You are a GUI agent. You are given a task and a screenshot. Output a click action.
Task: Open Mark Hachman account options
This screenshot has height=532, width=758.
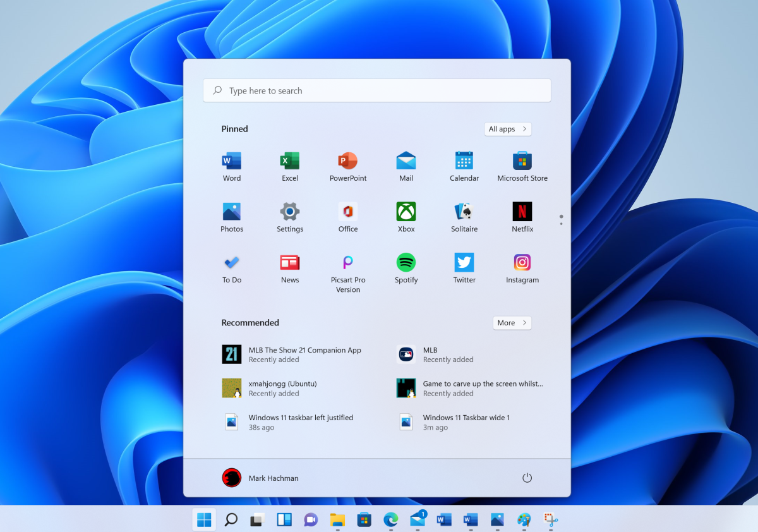click(x=260, y=478)
